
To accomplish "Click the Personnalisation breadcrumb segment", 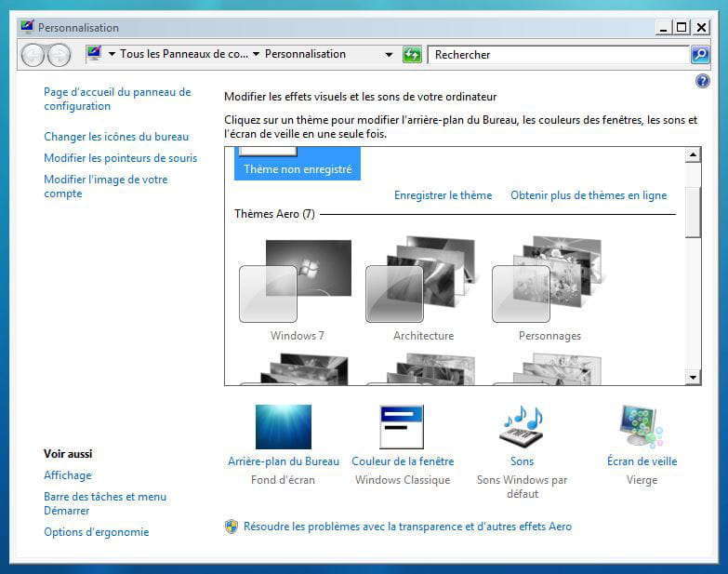I will (x=305, y=54).
